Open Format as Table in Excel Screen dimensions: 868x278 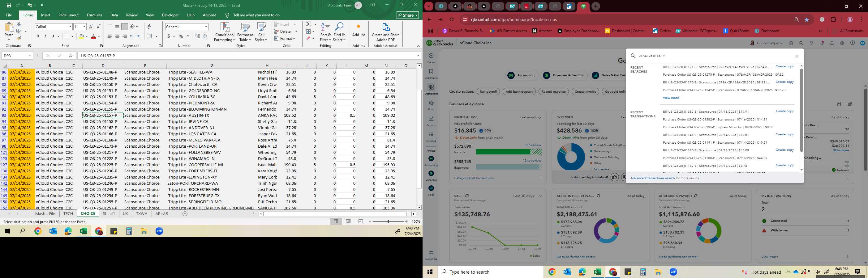(245, 32)
